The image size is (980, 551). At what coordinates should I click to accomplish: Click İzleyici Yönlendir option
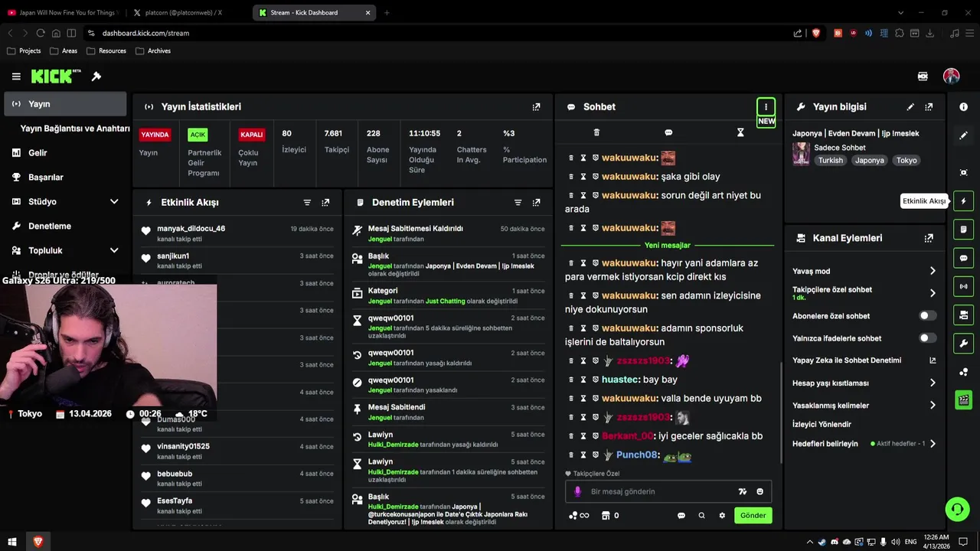[822, 424]
